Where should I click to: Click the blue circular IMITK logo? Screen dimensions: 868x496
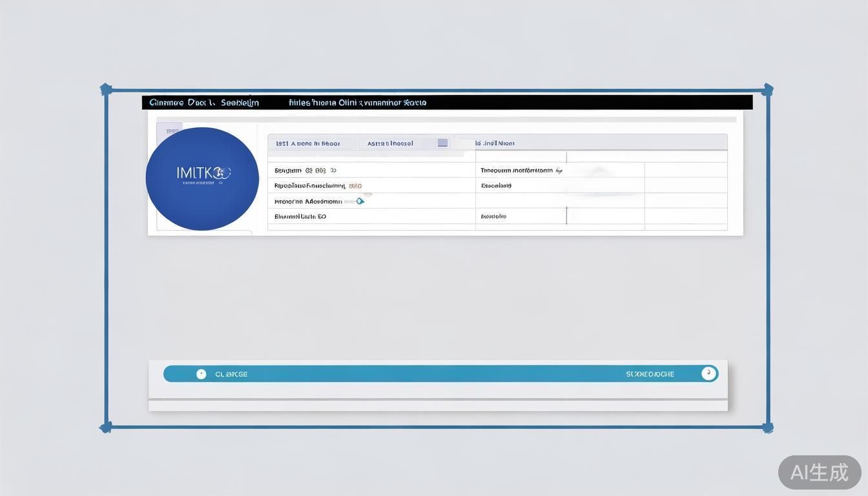click(202, 179)
